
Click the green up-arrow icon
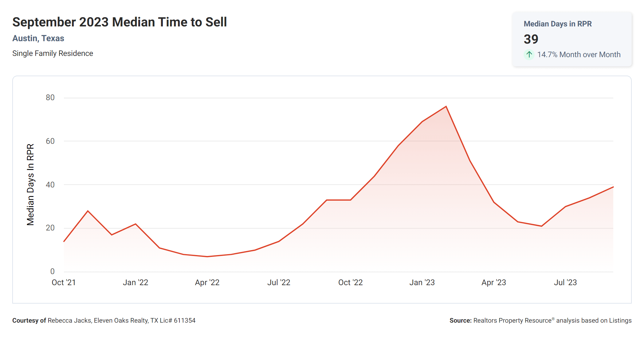529,55
